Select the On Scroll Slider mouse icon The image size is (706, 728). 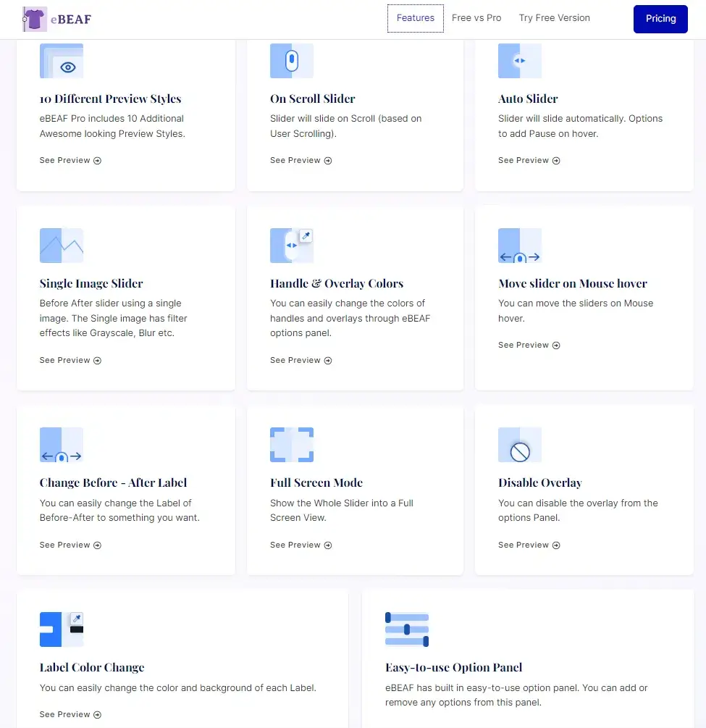point(292,61)
